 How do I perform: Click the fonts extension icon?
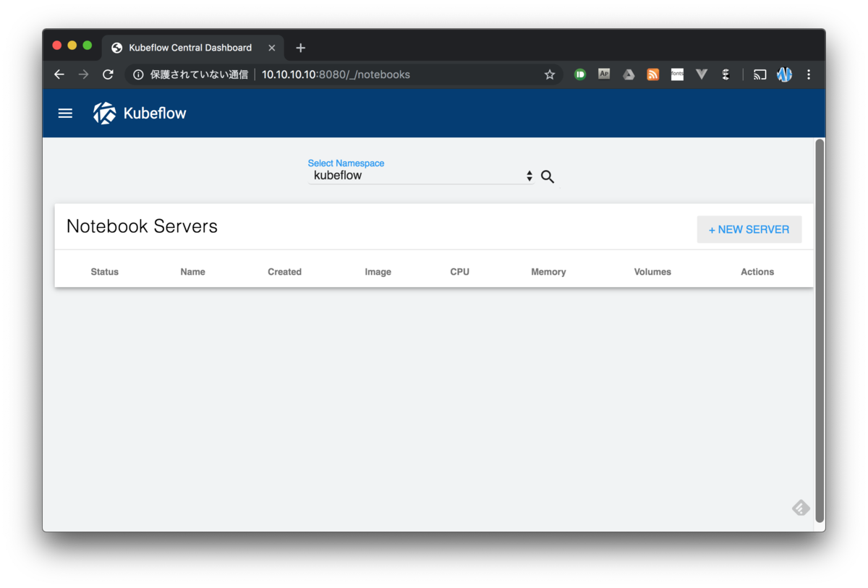pos(677,74)
